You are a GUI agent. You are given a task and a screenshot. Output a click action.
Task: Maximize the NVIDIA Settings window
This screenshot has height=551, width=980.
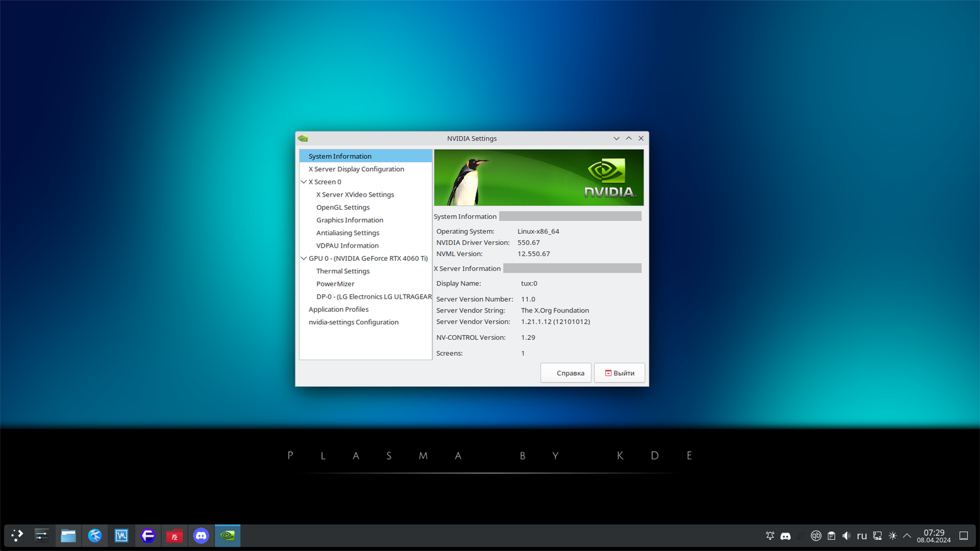(629, 139)
